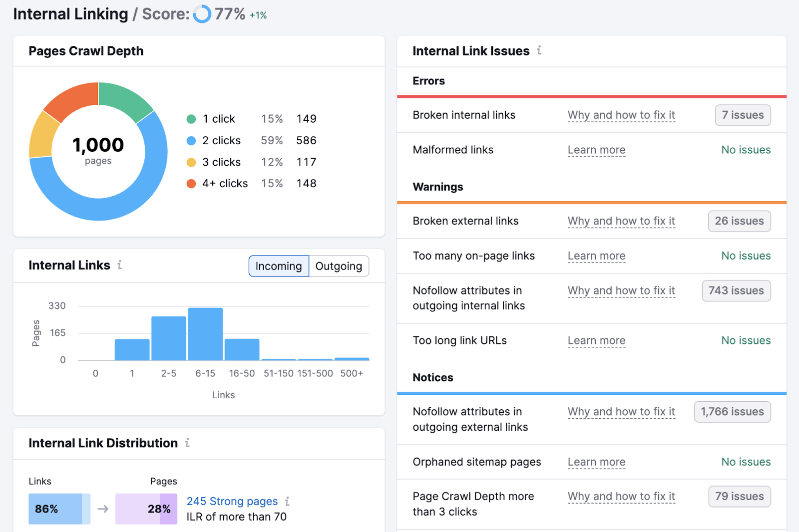Click the info icon next to 245 Strong pages
The image size is (799, 532).
coord(288,502)
